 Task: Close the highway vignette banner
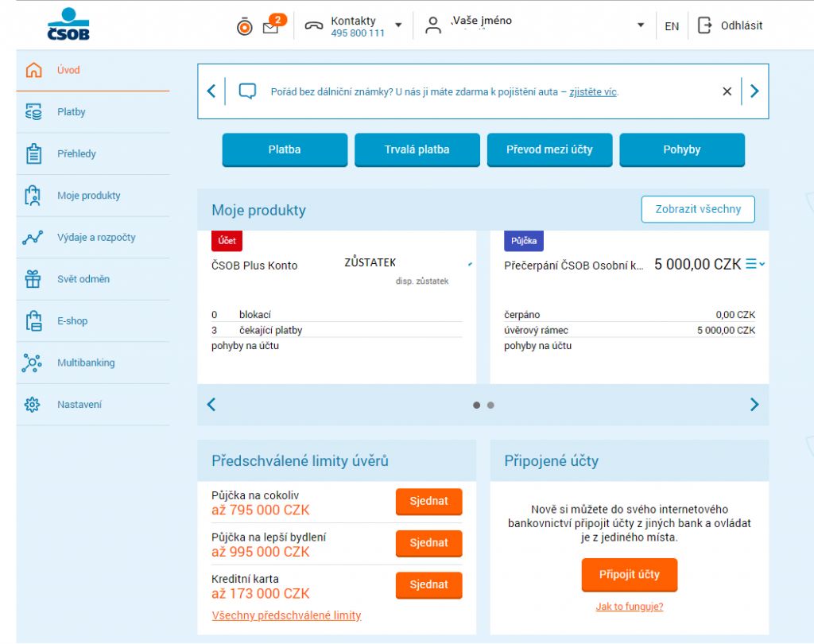tap(727, 91)
